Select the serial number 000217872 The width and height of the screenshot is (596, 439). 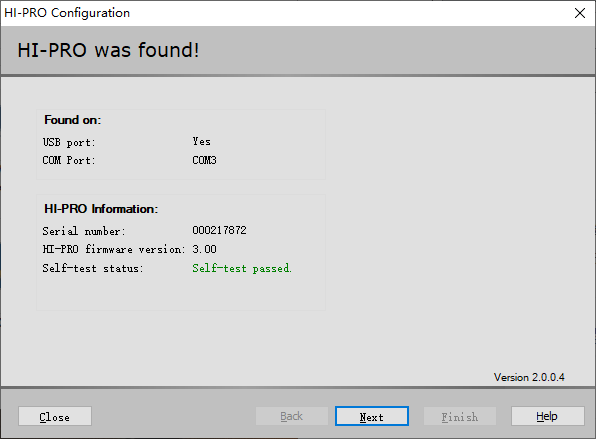219,230
